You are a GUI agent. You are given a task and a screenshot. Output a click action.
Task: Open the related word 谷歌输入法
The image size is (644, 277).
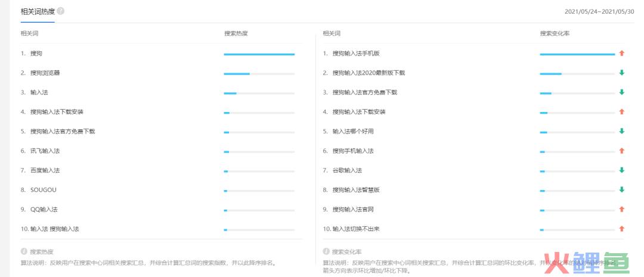click(x=348, y=170)
